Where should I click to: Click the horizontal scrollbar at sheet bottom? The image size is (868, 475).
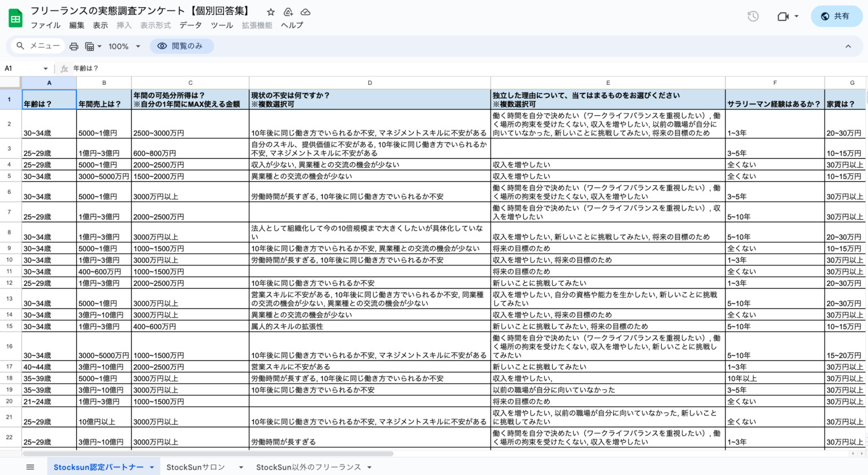[208, 453]
